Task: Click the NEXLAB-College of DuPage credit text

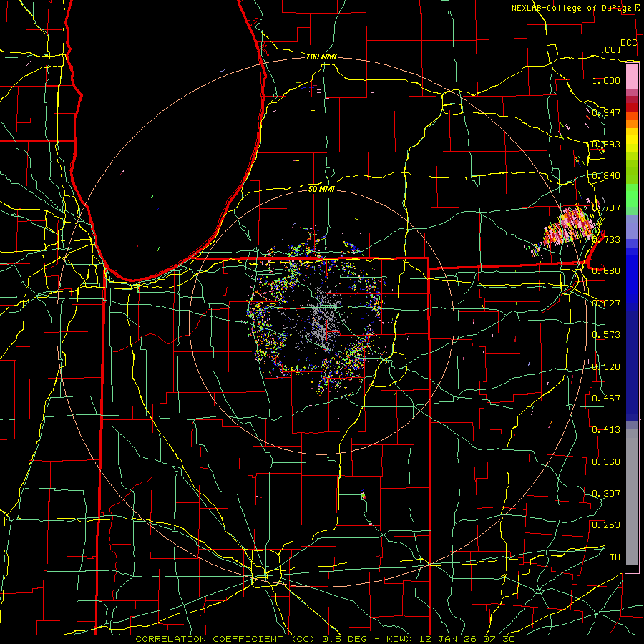Action: click(572, 8)
